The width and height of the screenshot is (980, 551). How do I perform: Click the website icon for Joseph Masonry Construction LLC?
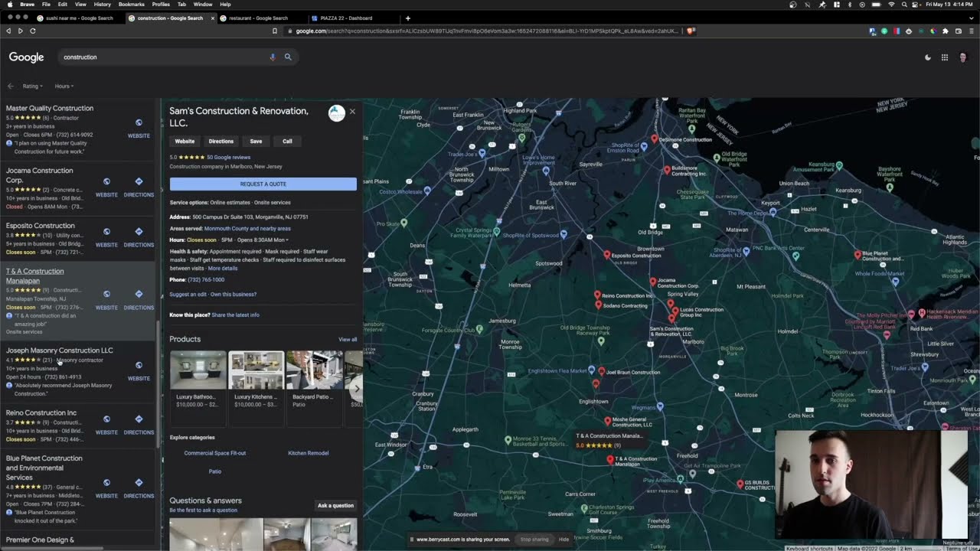(139, 365)
